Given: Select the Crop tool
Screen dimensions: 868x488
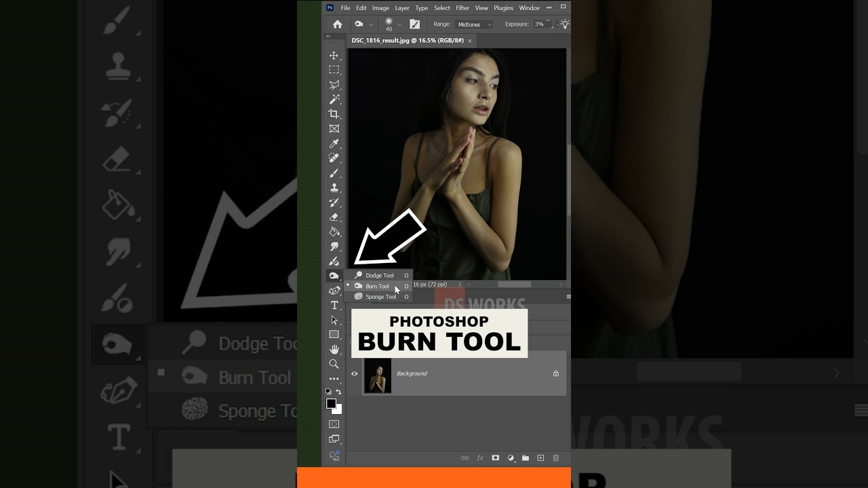Looking at the screenshot, I should pyautogui.click(x=334, y=114).
